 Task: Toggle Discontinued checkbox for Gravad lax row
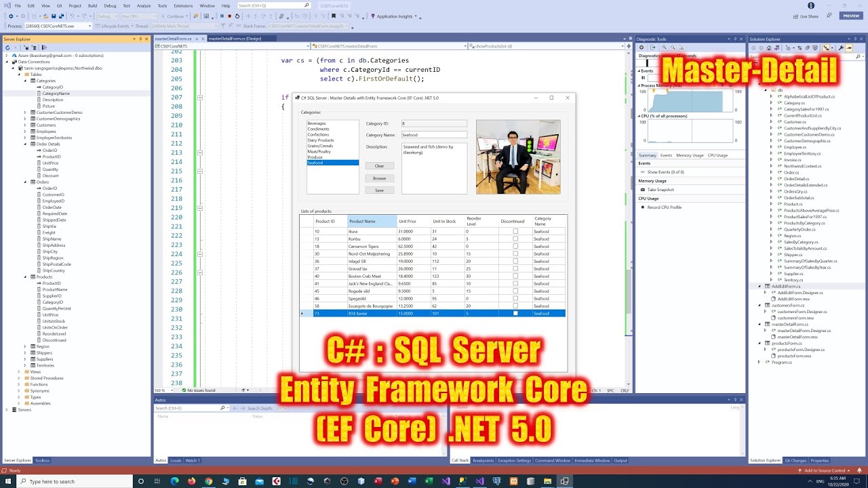(515, 268)
